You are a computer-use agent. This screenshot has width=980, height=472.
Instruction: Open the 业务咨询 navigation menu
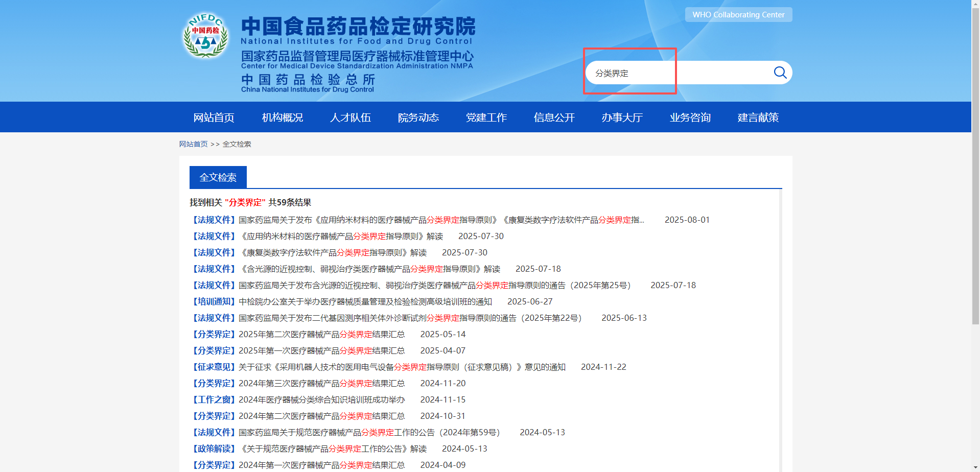(x=690, y=117)
